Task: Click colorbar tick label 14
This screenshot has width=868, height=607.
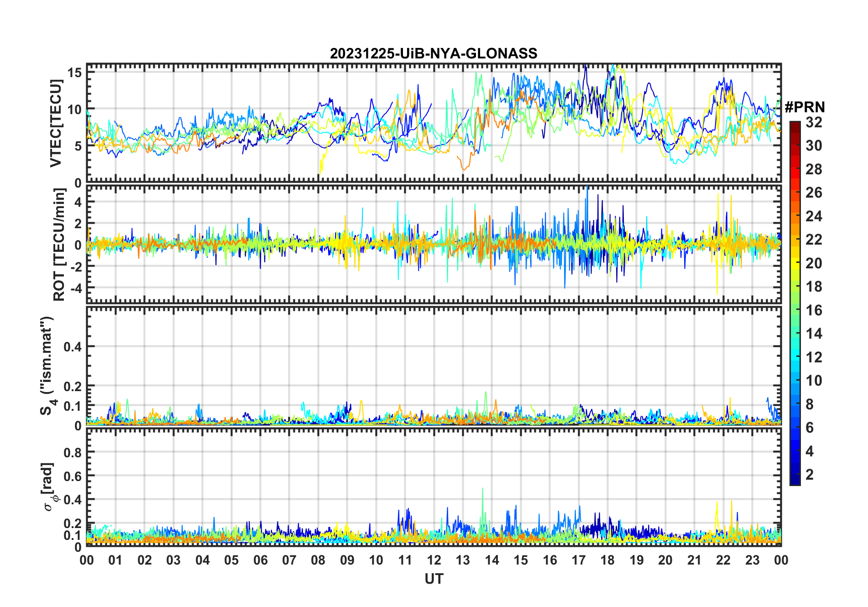Action: point(814,334)
